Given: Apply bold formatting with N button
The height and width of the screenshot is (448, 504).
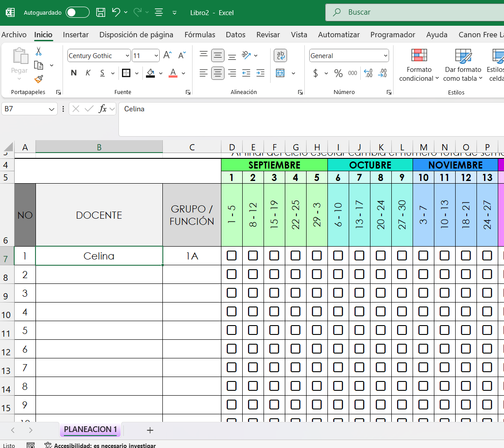Looking at the screenshot, I should click(74, 73).
